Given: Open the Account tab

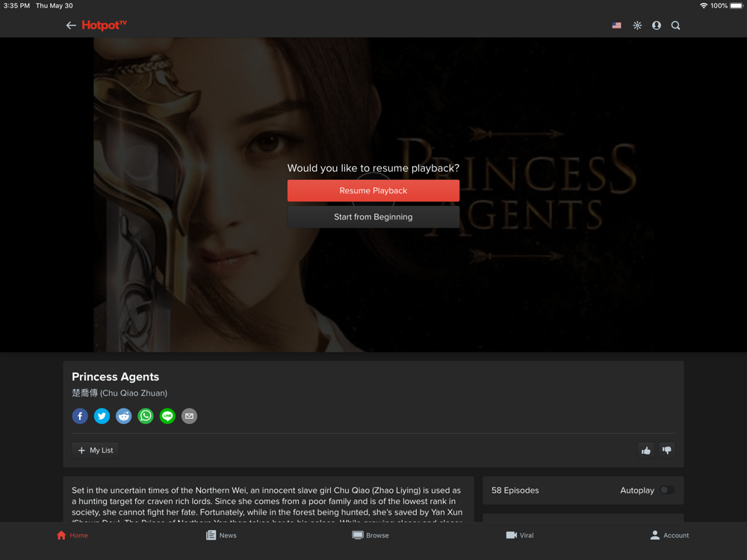Looking at the screenshot, I should click(669, 535).
